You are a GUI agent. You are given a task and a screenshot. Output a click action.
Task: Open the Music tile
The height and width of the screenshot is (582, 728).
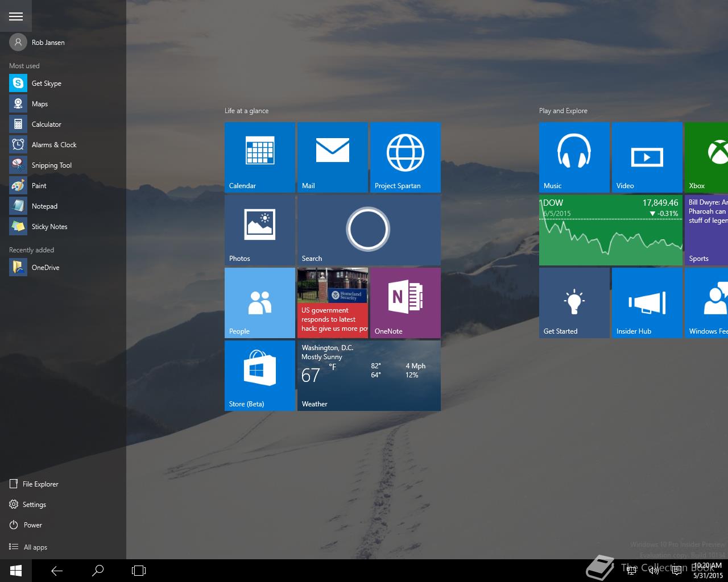click(574, 157)
